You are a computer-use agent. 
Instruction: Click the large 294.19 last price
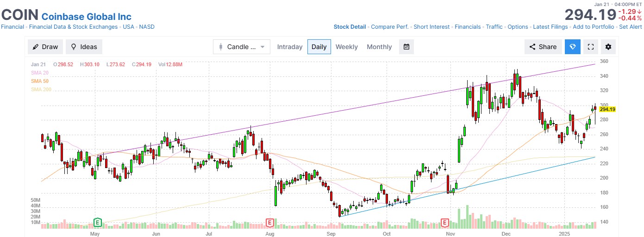589,14
